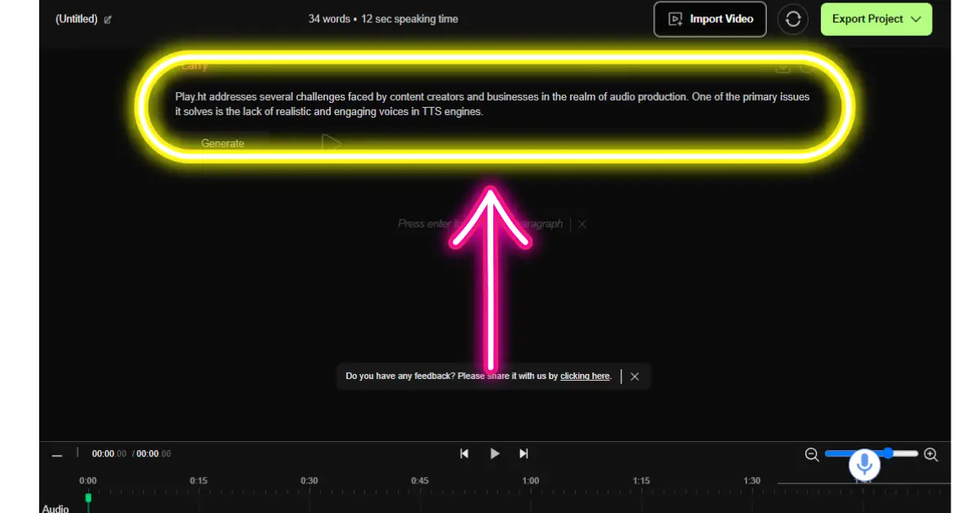Screen dimensions: 980x513
Task: Select the green playhead marker at 0:00
Action: click(x=87, y=496)
